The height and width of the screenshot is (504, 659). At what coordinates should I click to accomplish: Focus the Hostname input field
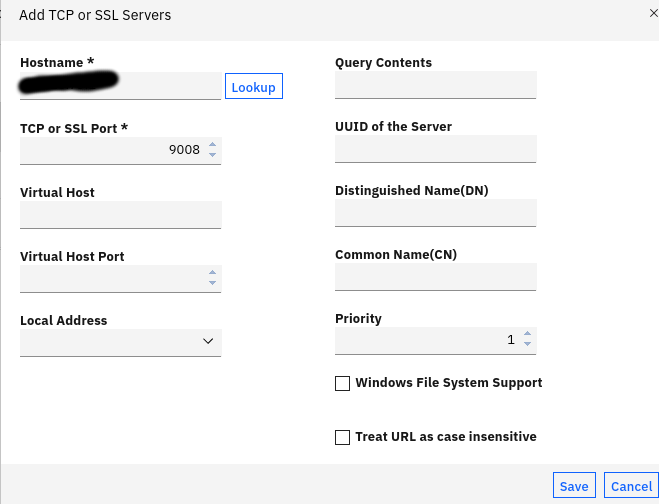(120, 86)
